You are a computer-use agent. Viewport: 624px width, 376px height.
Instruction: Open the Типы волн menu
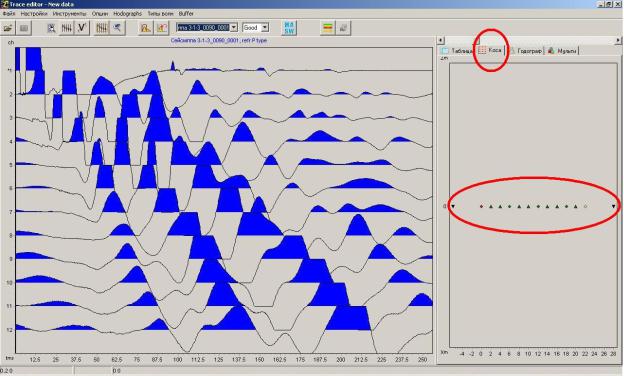[160, 14]
